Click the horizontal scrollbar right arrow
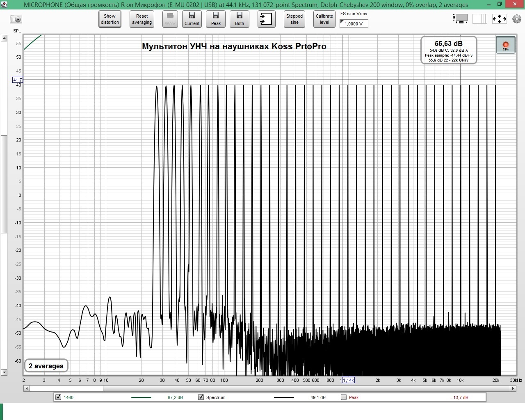This screenshot has height=420, width=525. pos(514,388)
